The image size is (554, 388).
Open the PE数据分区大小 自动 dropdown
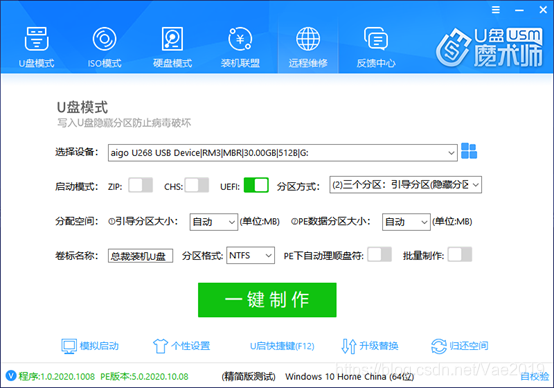coord(406,222)
